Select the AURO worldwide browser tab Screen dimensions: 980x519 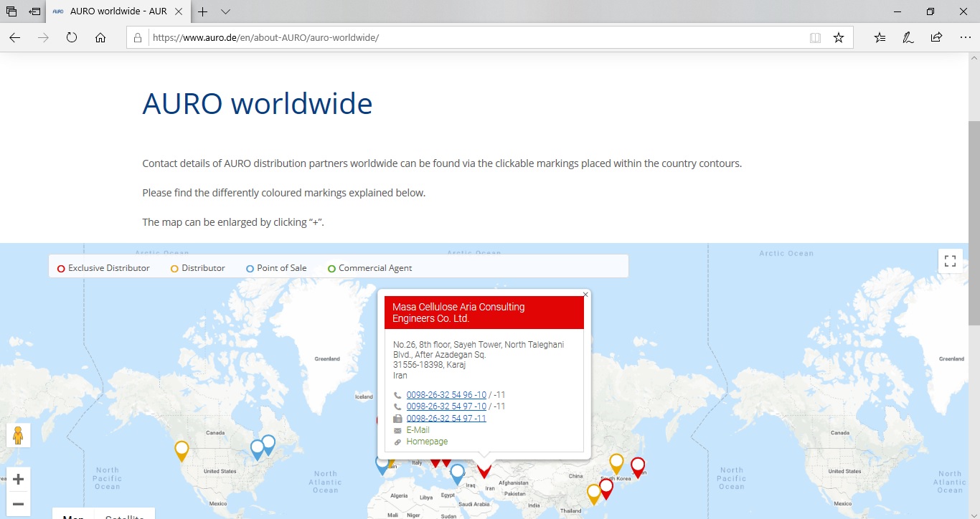[119, 11]
